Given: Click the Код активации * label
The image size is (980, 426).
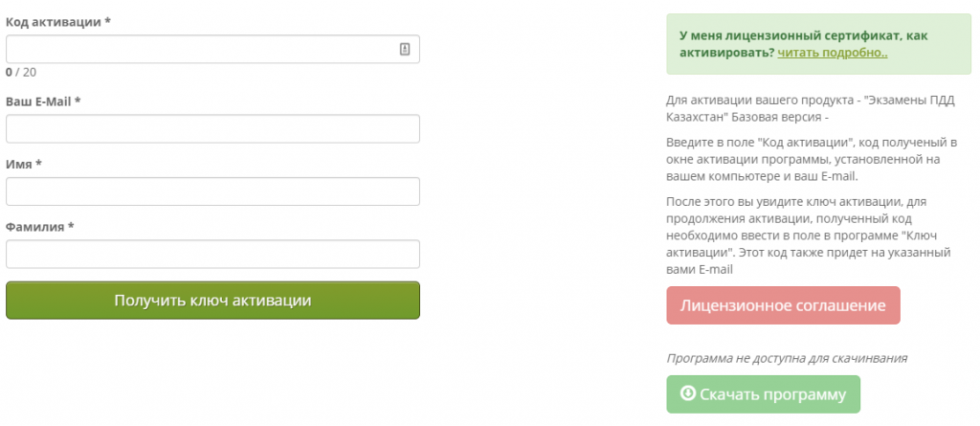Looking at the screenshot, I should coord(58,21).
